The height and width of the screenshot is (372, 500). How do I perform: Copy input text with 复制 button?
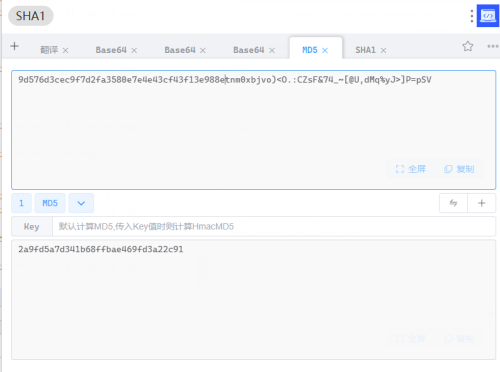click(459, 169)
